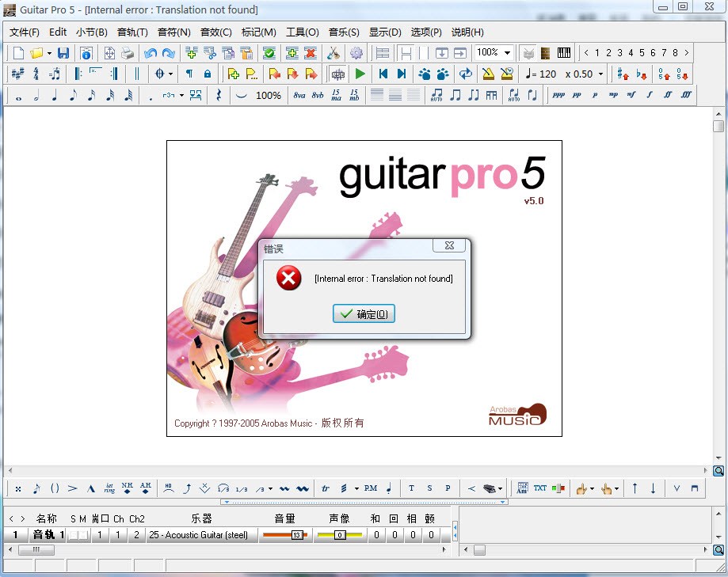Apply 8vb octave marking
728x577 pixels.
(318, 96)
